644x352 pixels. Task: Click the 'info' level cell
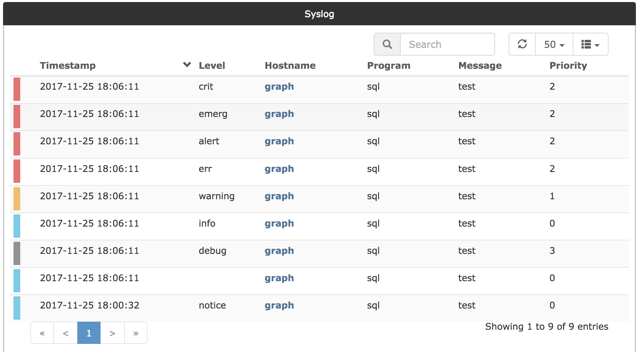coord(207,223)
